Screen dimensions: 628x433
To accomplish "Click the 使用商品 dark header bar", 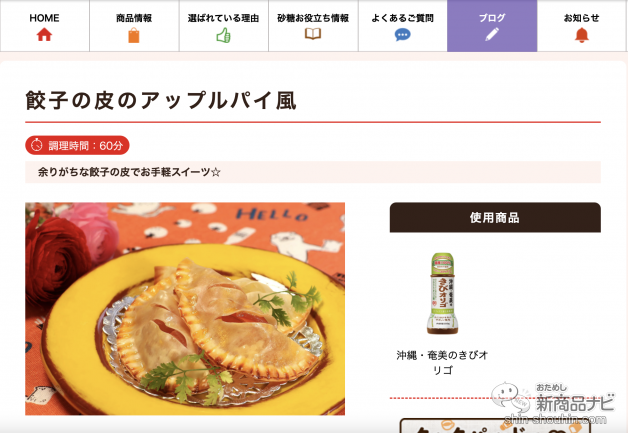I will click(495, 218).
